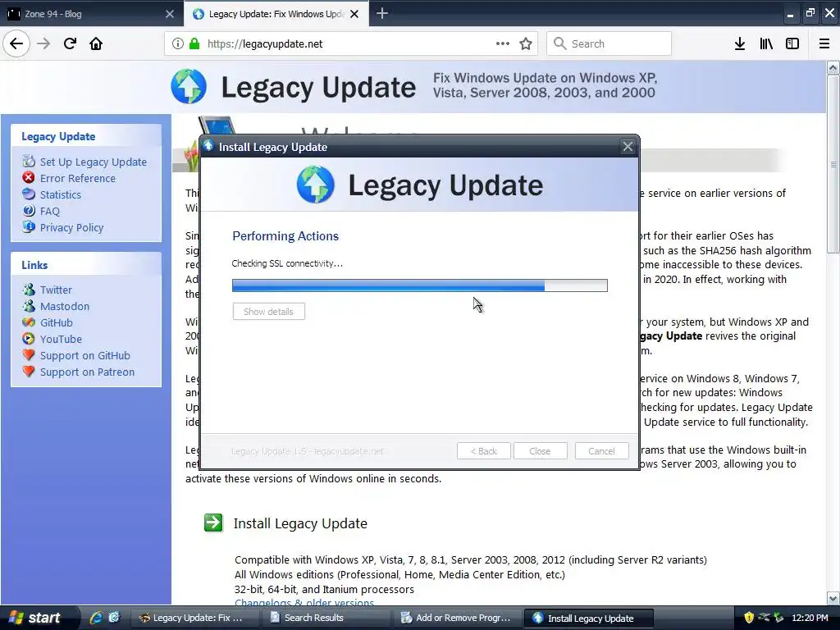Open the Firefox hamburger menu

pos(824,43)
